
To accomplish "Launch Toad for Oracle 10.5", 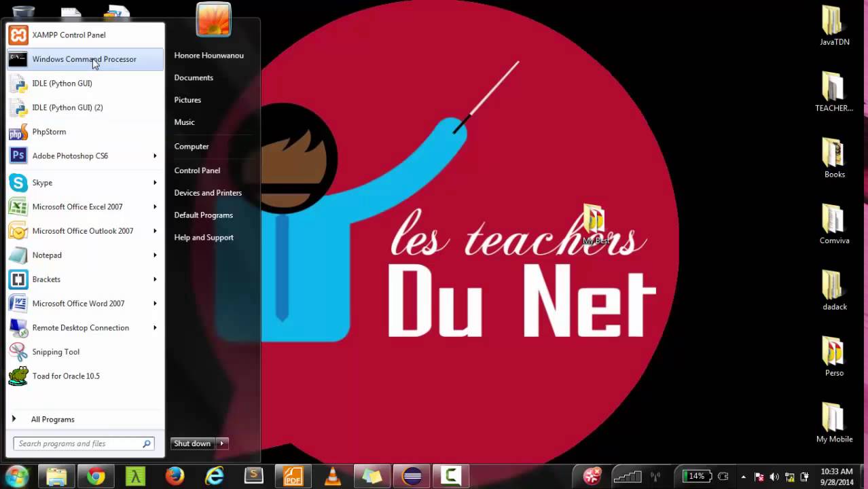I will [x=85, y=376].
